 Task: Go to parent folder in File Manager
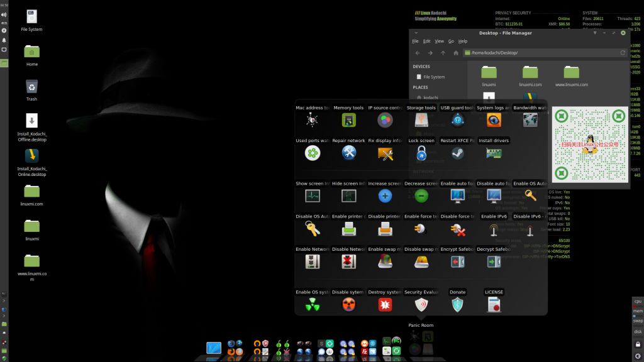click(443, 53)
